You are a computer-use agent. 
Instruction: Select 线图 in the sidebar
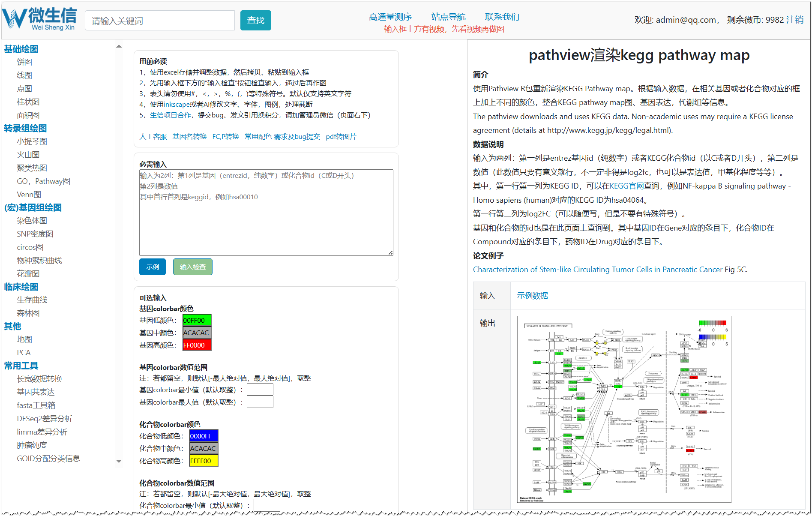coord(24,75)
